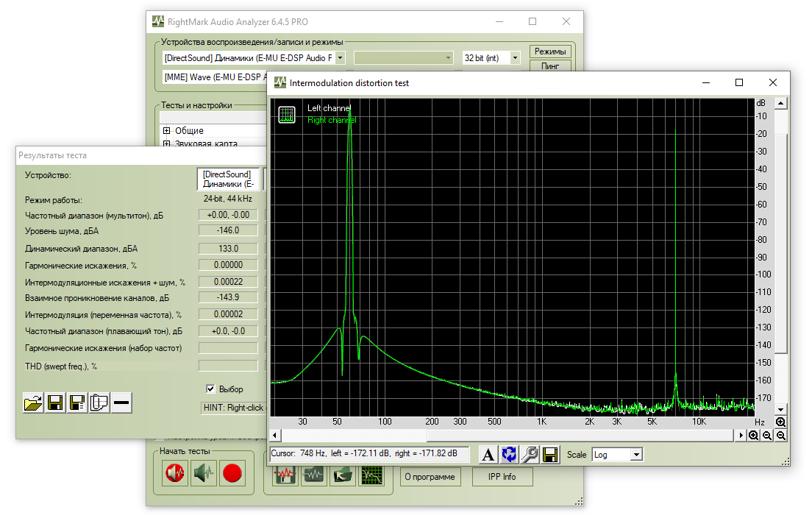Open a results file with the folder icon
The width and height of the screenshot is (812, 521).
33,403
